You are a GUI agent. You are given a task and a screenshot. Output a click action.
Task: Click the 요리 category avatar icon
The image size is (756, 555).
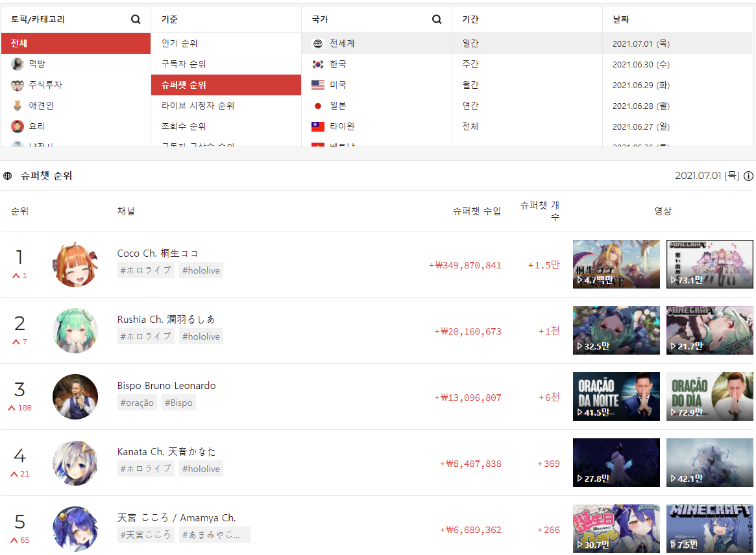coord(18,126)
